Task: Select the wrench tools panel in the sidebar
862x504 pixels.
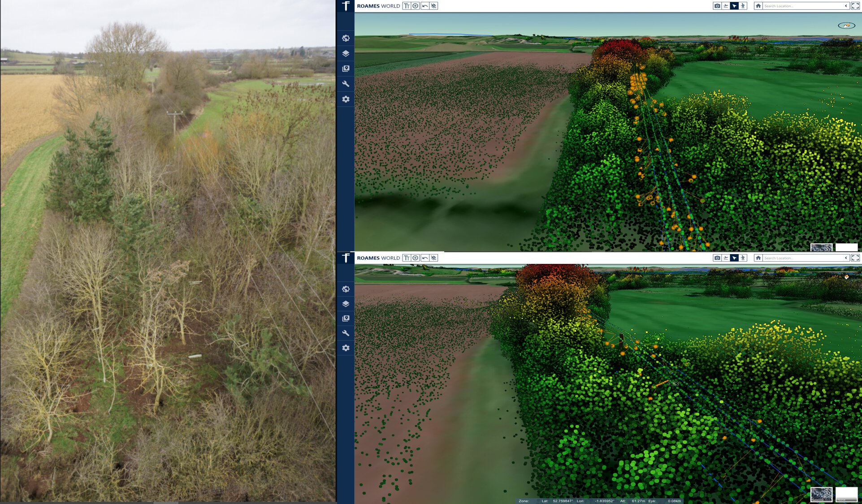Action: point(345,83)
